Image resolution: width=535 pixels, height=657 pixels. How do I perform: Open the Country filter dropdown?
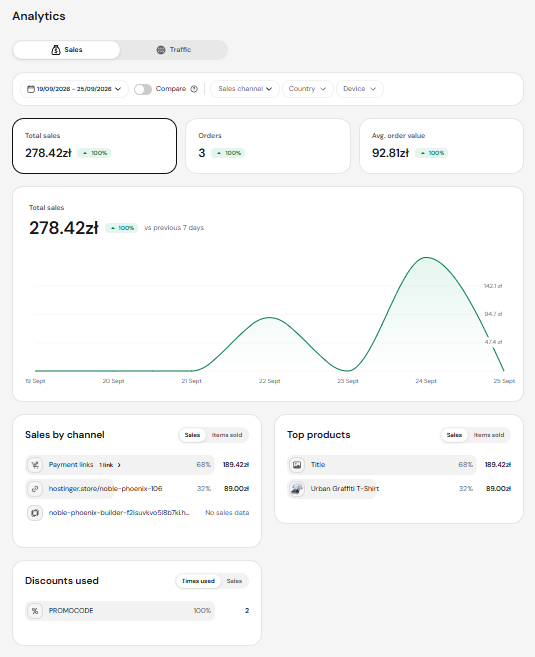click(308, 89)
